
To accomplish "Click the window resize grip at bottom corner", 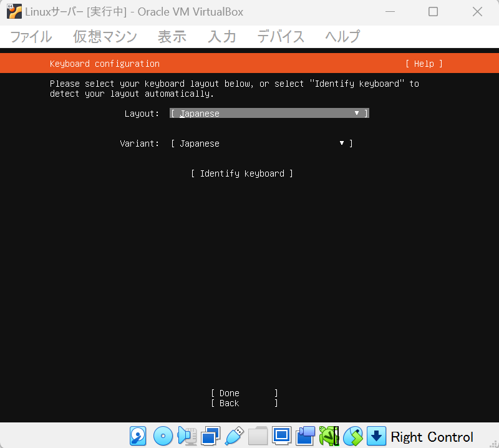I will tap(493, 443).
